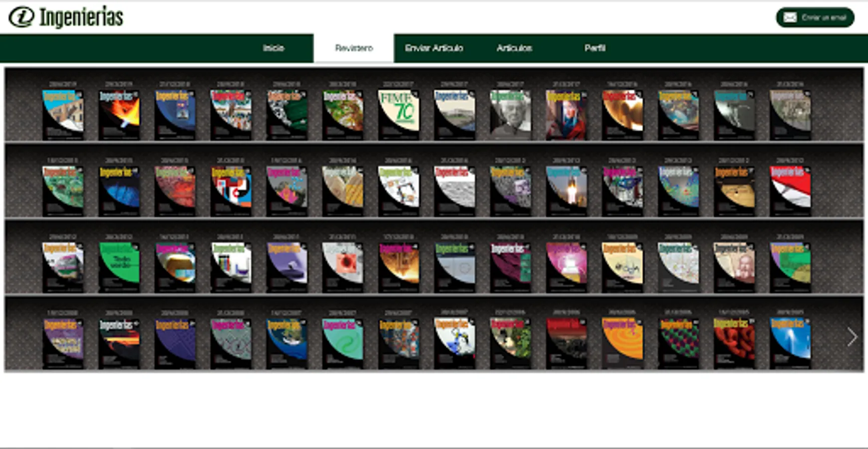Click the Ingenierías logo in the header
This screenshot has height=449, width=868.
pyautogui.click(x=66, y=17)
